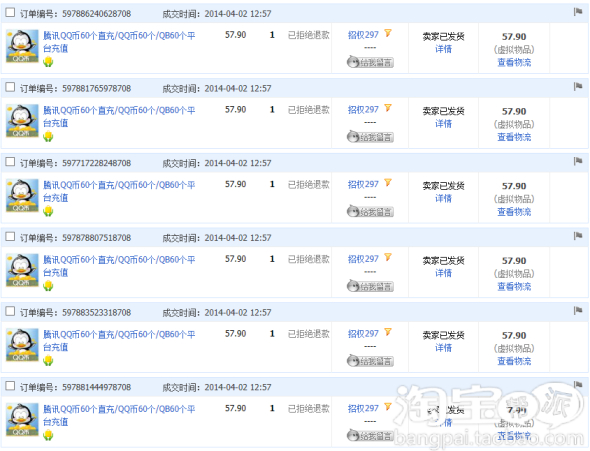
Task: Click 已拒绝退款 status in order 597883523318708
Action: (309, 334)
